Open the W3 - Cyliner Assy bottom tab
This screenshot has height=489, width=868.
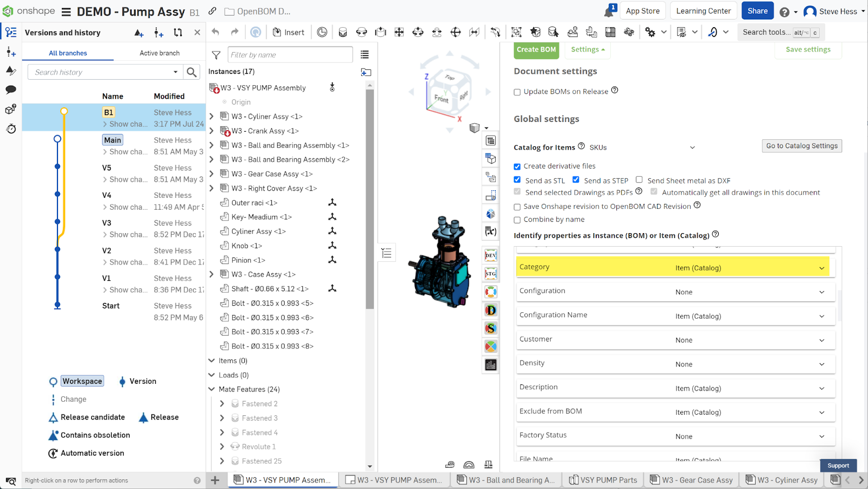coord(782,480)
